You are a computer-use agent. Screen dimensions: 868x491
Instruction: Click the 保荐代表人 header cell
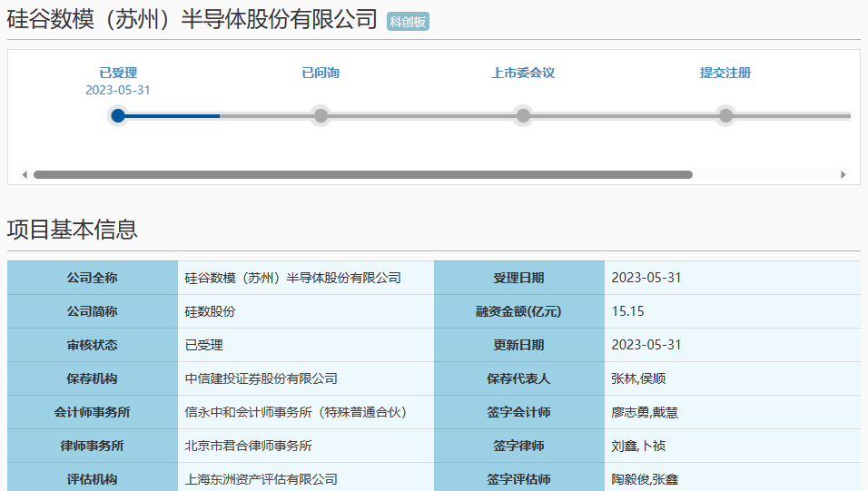tap(519, 378)
